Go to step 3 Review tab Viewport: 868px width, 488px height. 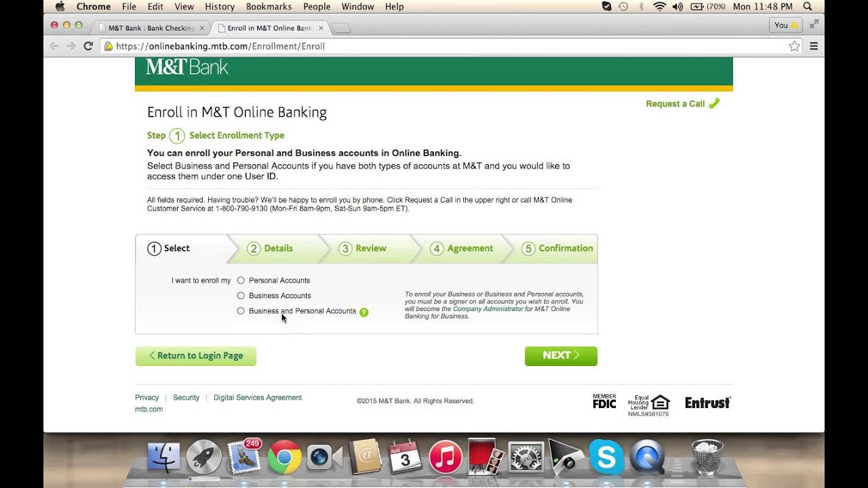click(x=363, y=249)
